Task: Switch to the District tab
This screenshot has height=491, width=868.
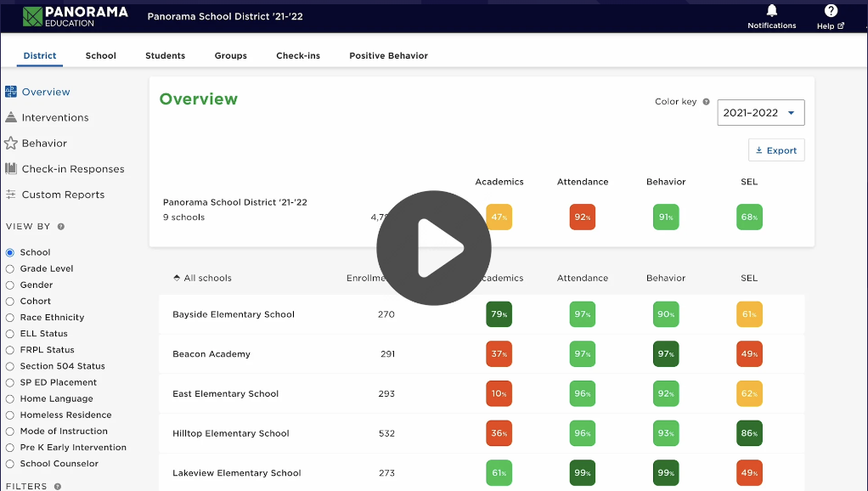Action: 40,55
